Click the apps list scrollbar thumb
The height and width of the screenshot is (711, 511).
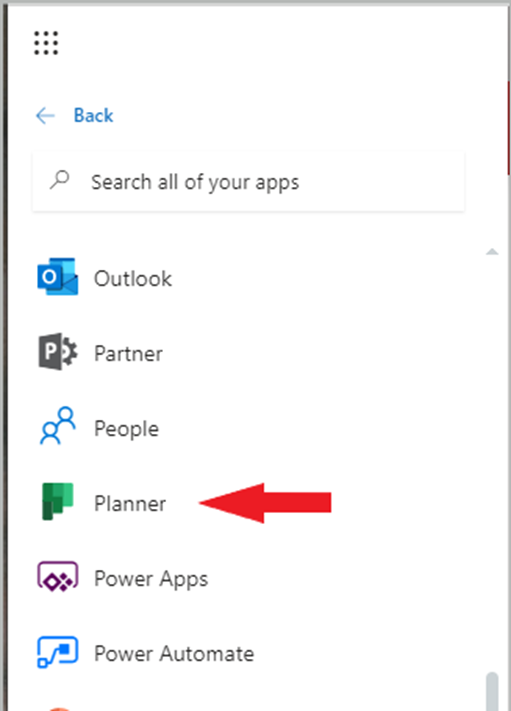click(x=492, y=692)
